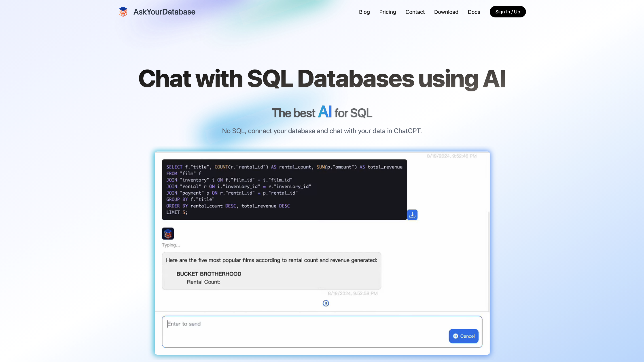The height and width of the screenshot is (362, 644).
Task: Click the pause icon inside the Cancel button
Action: (x=455, y=336)
